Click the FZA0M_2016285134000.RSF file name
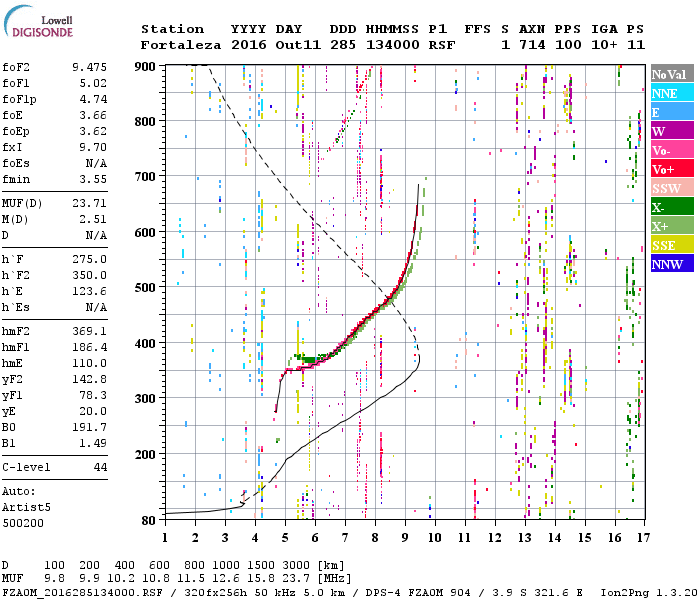Image resolution: width=700 pixels, height=600 pixels. pyautogui.click(x=83, y=593)
